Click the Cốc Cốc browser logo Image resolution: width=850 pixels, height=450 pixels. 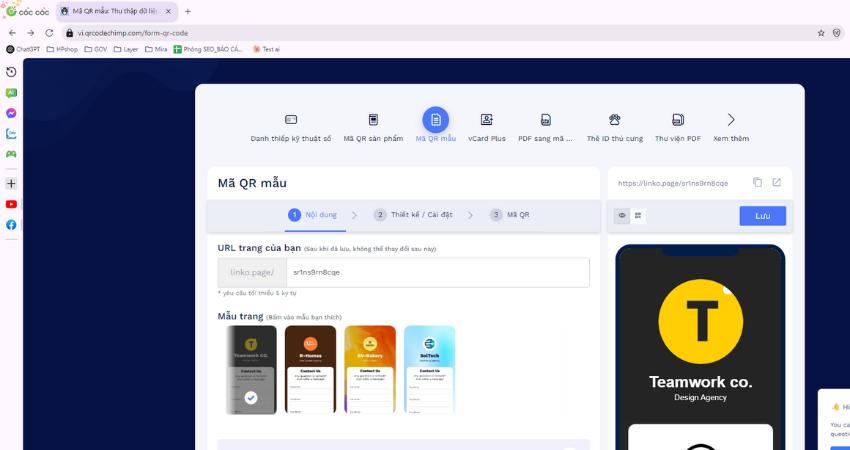27,11
